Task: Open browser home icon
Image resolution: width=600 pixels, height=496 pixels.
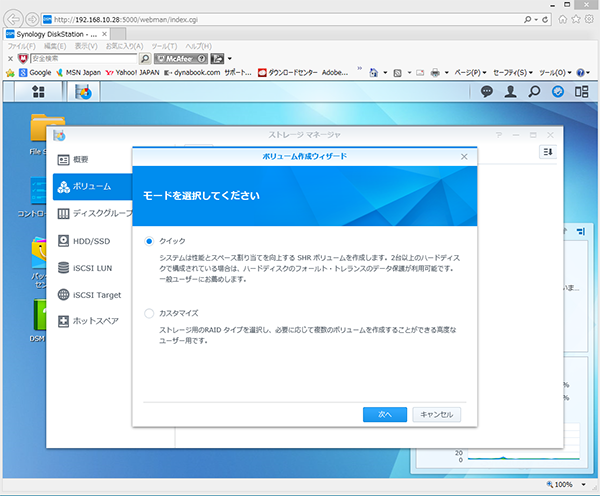Action: pyautogui.click(x=562, y=19)
